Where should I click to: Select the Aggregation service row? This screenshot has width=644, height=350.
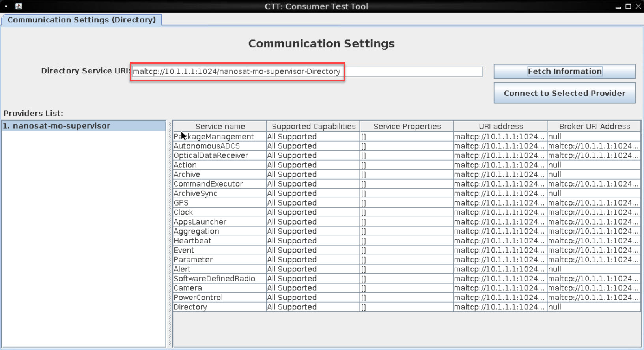coord(407,231)
